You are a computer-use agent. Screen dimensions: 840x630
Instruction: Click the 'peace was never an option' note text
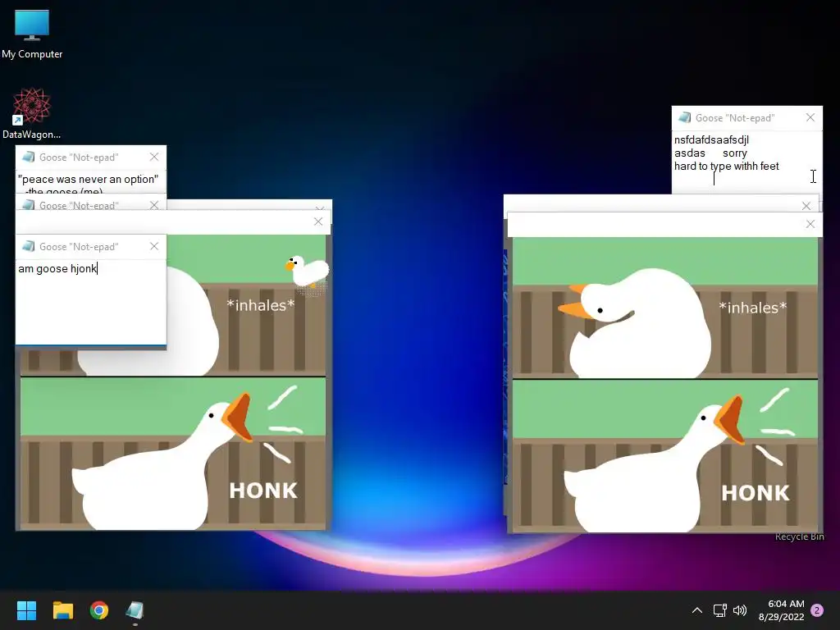(88, 179)
